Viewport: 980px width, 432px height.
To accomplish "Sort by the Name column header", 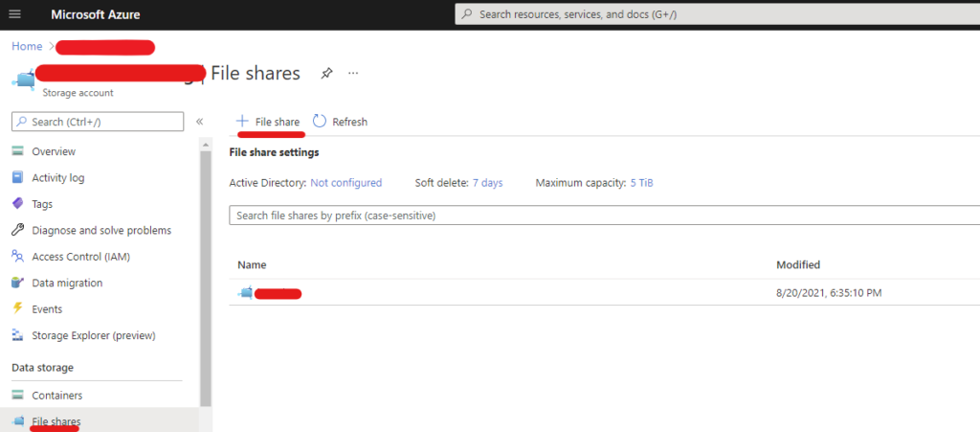I will coord(252,264).
